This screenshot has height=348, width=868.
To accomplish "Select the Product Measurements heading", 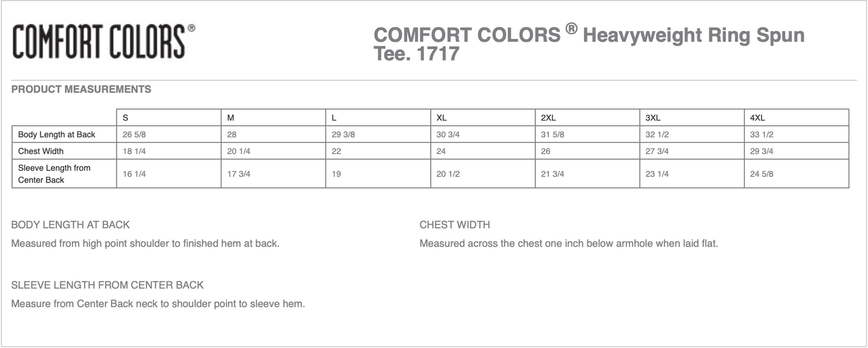I will pos(81,89).
